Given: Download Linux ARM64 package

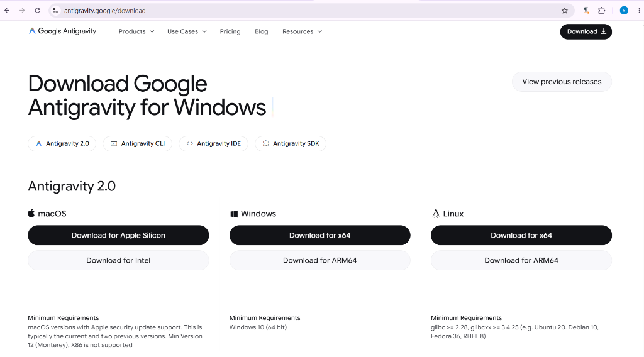Looking at the screenshot, I should click(521, 260).
